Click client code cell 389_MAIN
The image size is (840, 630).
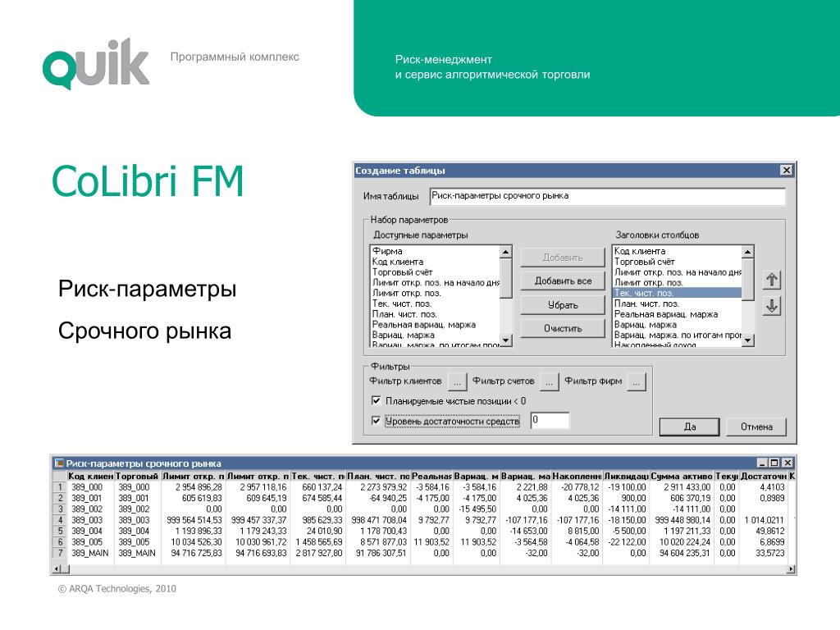[x=90, y=552]
